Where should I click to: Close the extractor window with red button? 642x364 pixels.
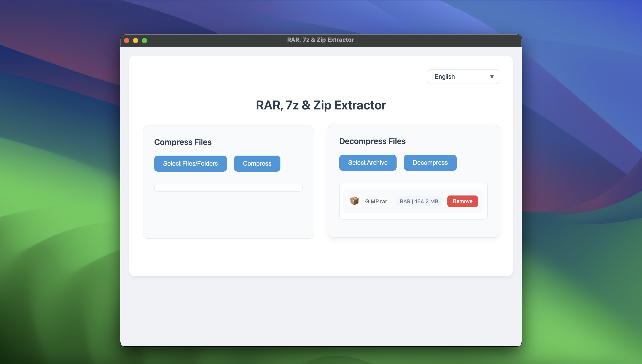(126, 41)
